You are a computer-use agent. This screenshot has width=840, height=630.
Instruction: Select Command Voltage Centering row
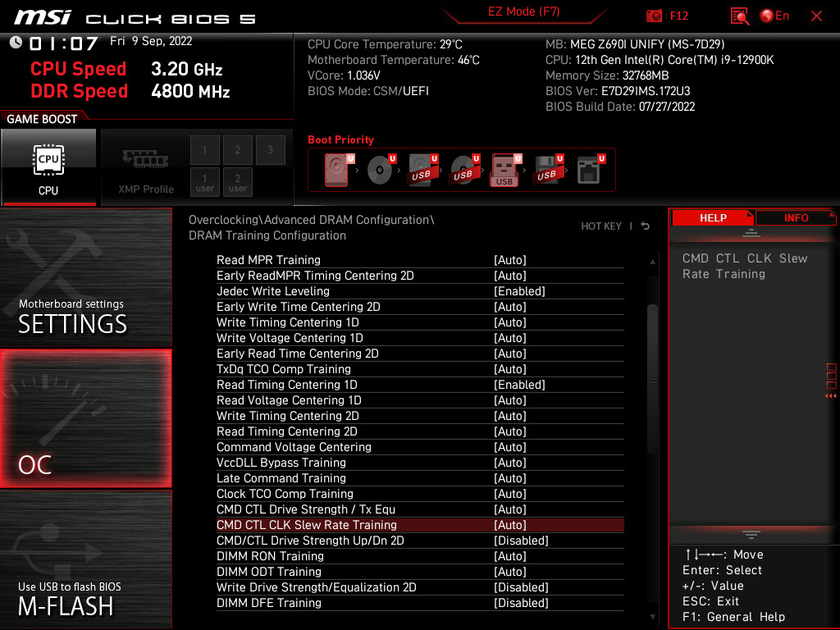coord(420,447)
